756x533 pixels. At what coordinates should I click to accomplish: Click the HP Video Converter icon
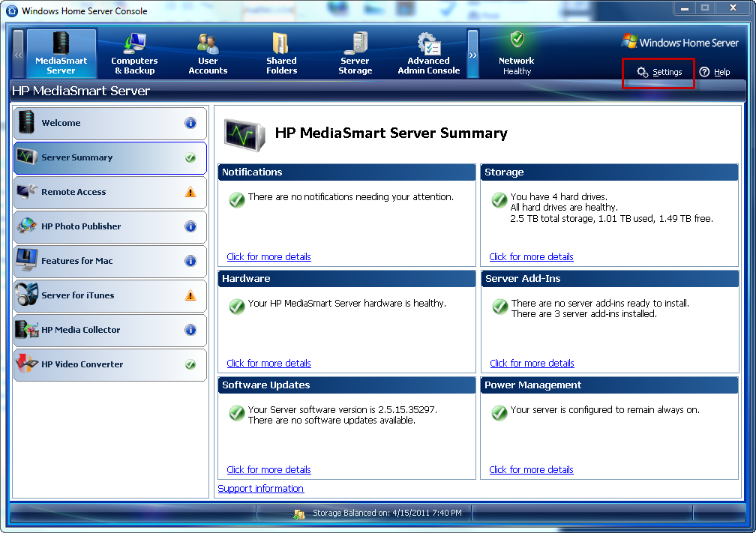26,364
